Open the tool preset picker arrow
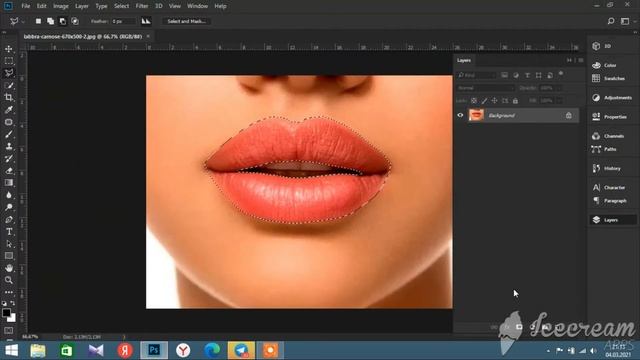640x360 pixels. 23,21
